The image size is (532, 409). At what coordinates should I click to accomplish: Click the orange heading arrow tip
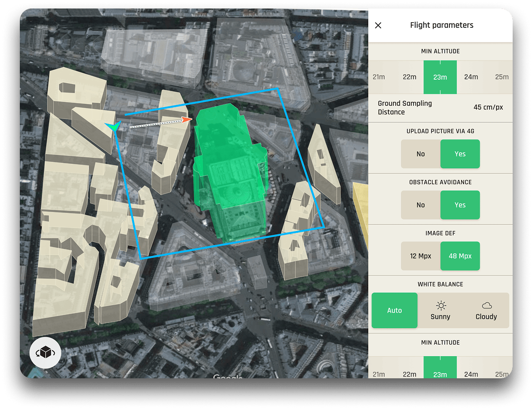[188, 119]
